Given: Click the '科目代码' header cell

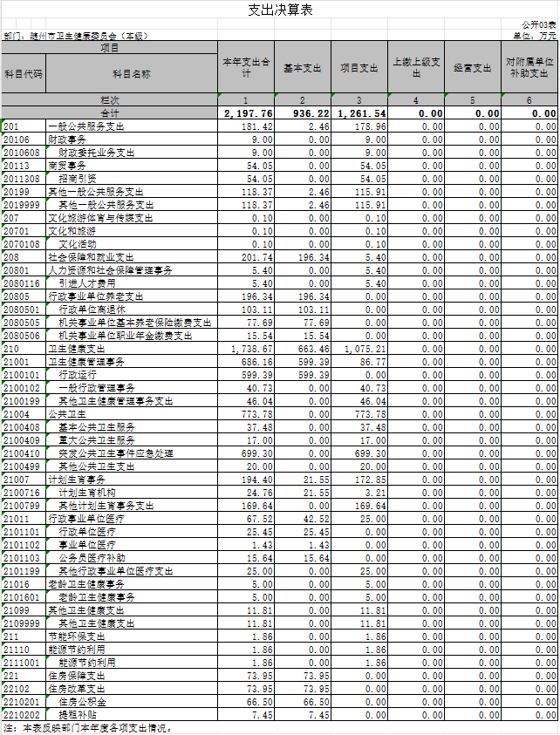Looking at the screenshot, I should point(23,74).
